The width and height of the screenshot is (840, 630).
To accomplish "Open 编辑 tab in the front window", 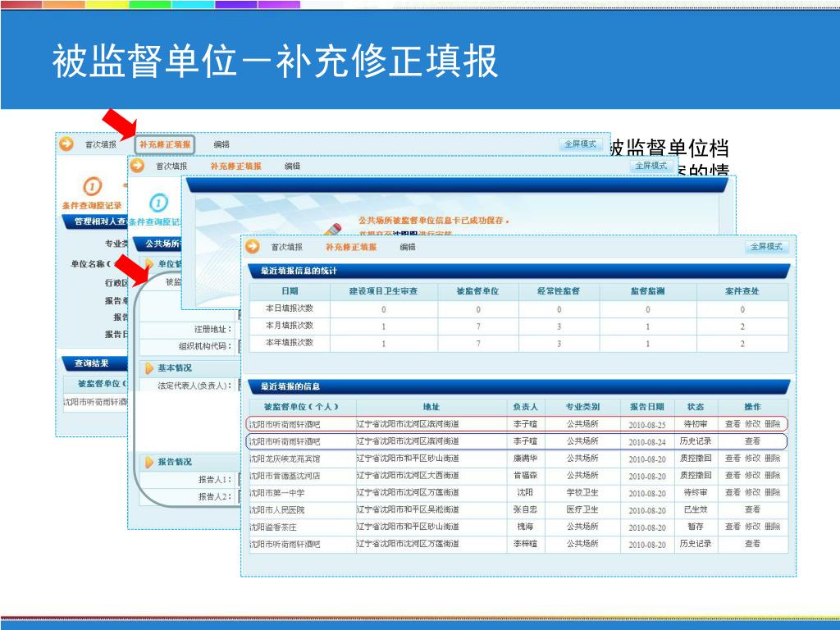I will coord(408,247).
